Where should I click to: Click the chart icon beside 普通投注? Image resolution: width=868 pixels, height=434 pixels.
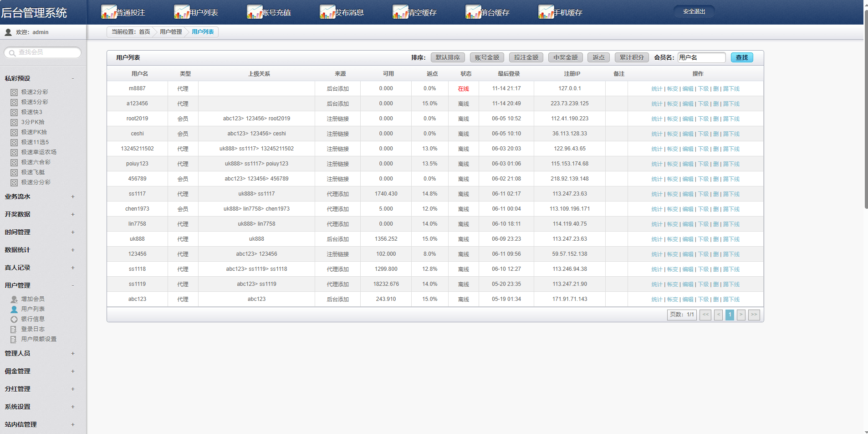[x=108, y=12]
